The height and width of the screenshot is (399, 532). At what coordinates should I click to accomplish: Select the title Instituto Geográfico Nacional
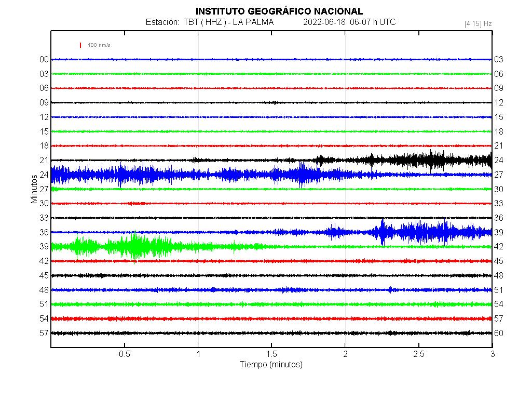tap(279, 11)
